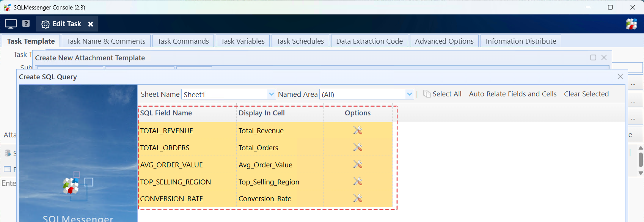
Task: Click Clear Selected button
Action: click(x=586, y=94)
